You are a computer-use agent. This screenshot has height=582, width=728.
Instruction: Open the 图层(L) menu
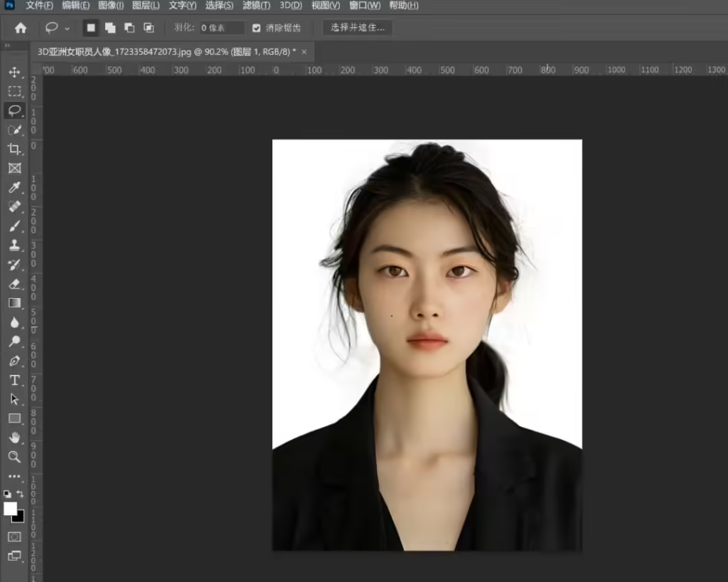tap(146, 6)
